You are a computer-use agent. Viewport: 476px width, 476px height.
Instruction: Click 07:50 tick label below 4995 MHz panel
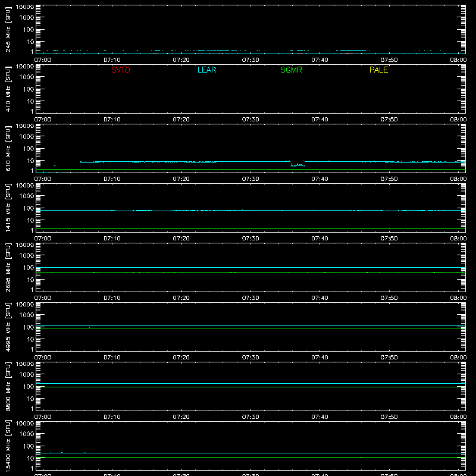point(389,358)
